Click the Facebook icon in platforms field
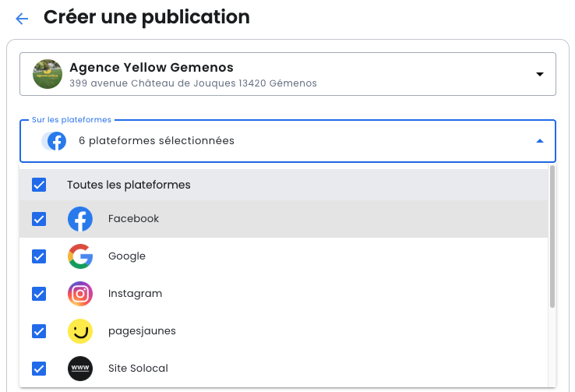The height and width of the screenshot is (392, 575). 56,141
